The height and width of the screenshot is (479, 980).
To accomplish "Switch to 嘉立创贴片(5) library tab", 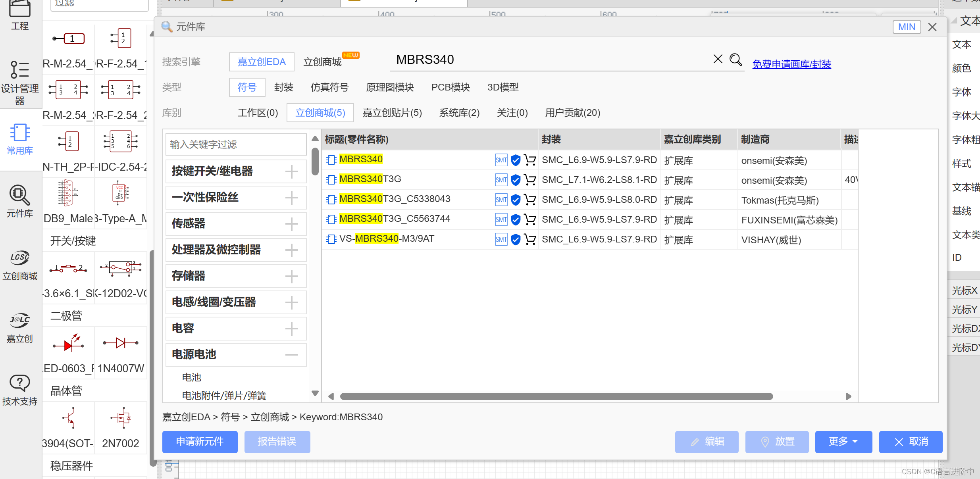I will pyautogui.click(x=392, y=113).
